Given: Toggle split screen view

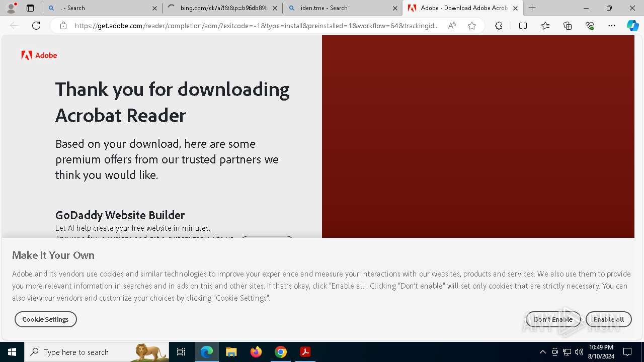Looking at the screenshot, I should [523, 26].
